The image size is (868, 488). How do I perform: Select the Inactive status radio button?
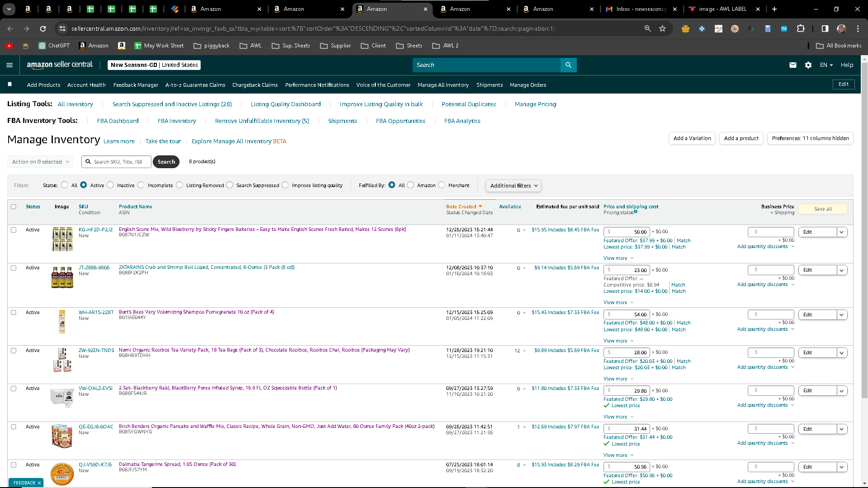coord(110,185)
